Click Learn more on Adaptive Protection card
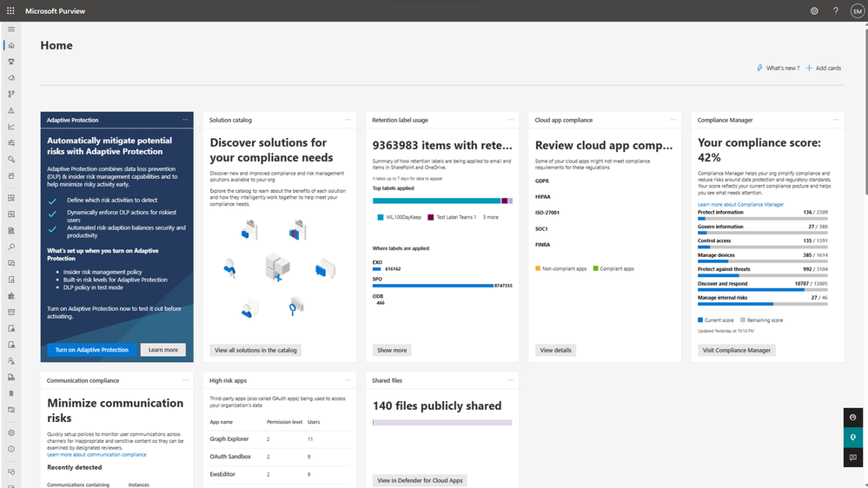This screenshot has height=488, width=868. pos(162,350)
